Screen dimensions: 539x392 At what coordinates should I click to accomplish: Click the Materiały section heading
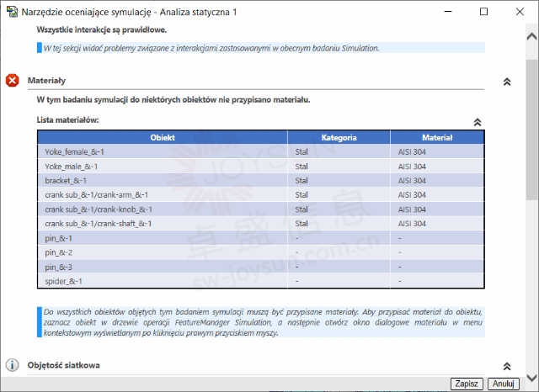tap(46, 81)
